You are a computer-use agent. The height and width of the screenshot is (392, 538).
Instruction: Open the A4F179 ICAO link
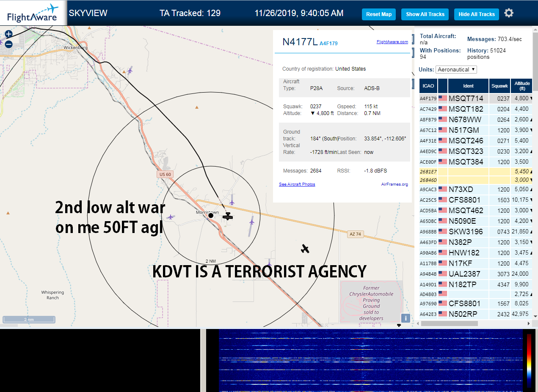tap(328, 43)
